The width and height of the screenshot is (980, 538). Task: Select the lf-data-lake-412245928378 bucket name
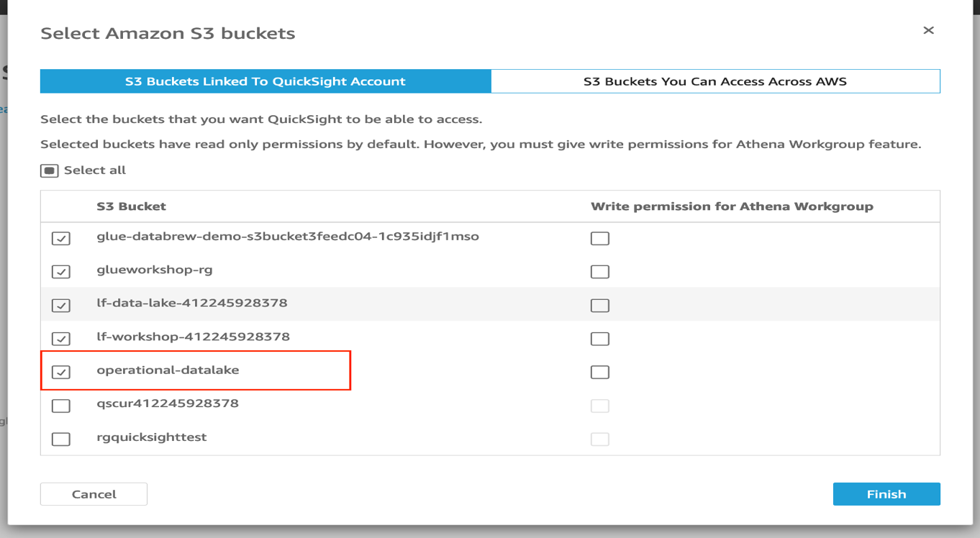point(192,303)
